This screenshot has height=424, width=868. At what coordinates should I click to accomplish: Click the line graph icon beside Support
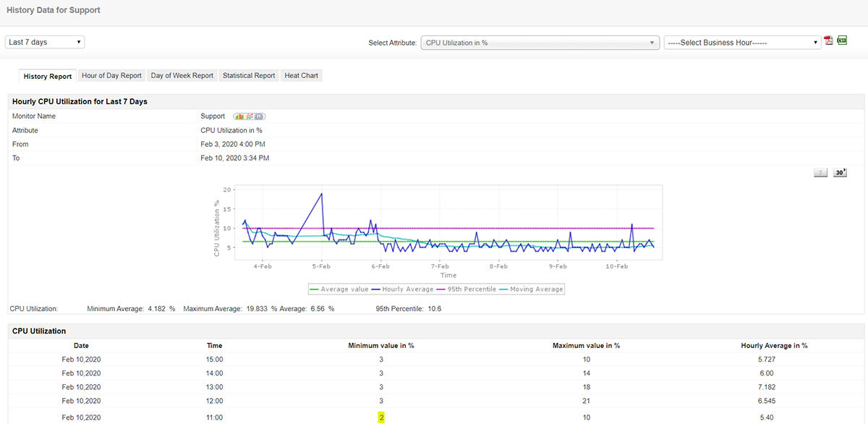[x=250, y=116]
